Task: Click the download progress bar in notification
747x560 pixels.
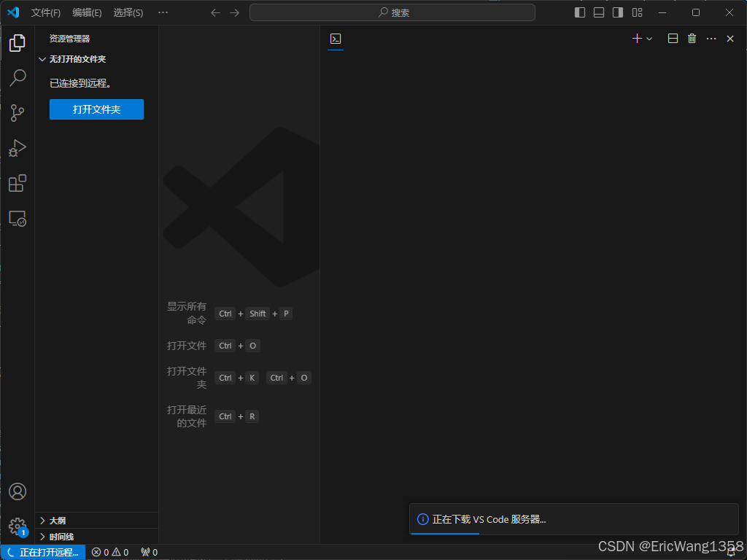Action: pyautogui.click(x=445, y=533)
